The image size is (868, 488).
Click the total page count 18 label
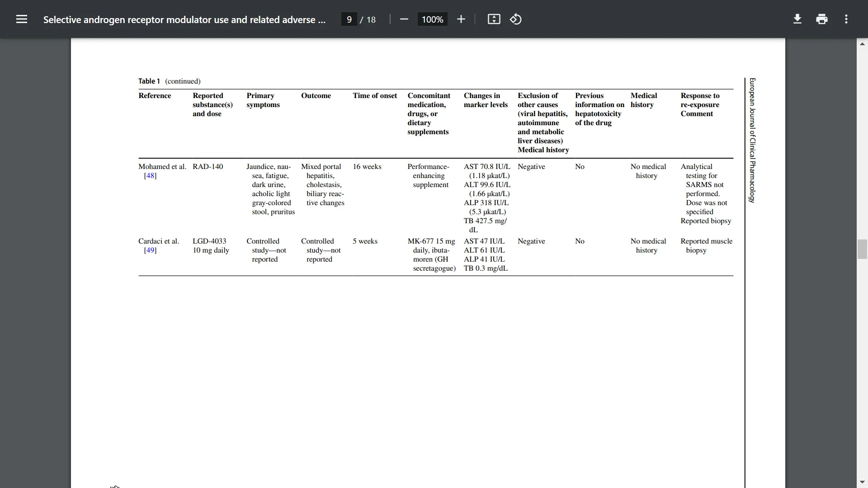[x=371, y=19]
